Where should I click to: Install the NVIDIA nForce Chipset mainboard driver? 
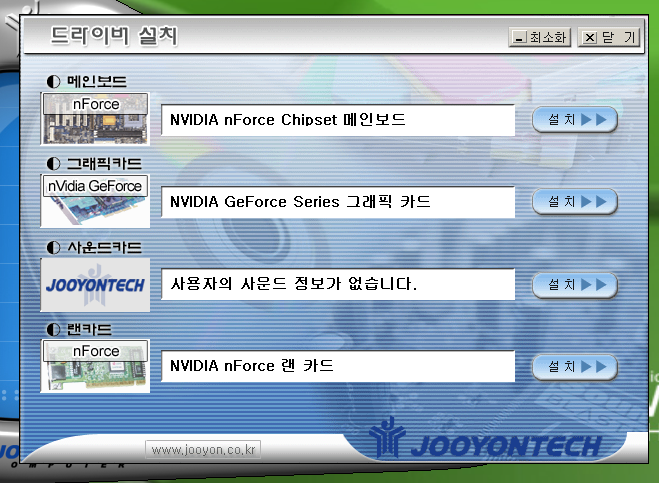tap(575, 120)
